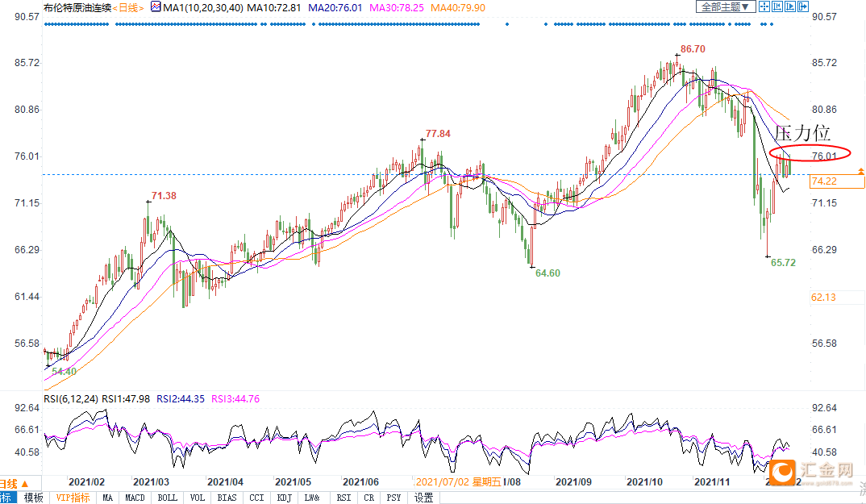Click the MA1(10,20,30,40) parameters label
Screen dimensions: 866x504
click(x=203, y=8)
